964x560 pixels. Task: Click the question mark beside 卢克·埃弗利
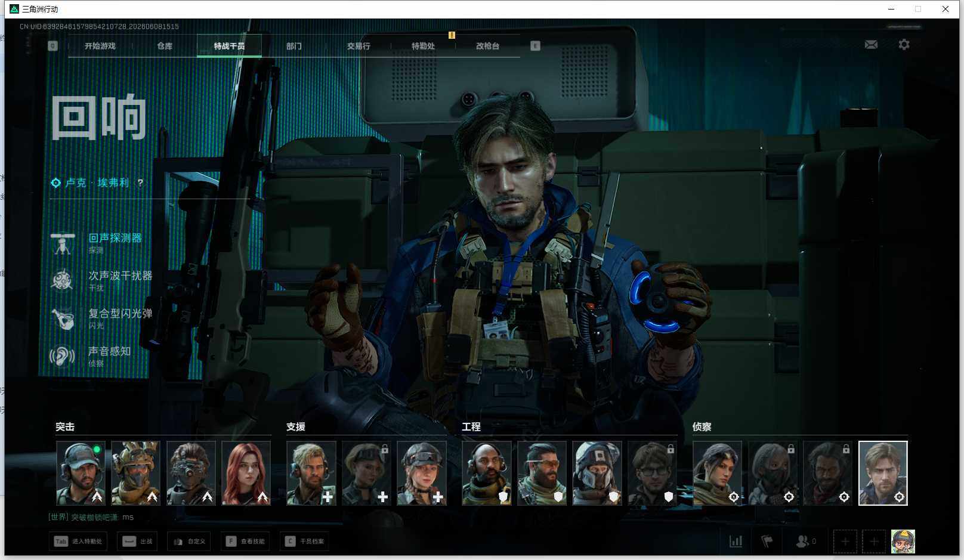pos(140,182)
